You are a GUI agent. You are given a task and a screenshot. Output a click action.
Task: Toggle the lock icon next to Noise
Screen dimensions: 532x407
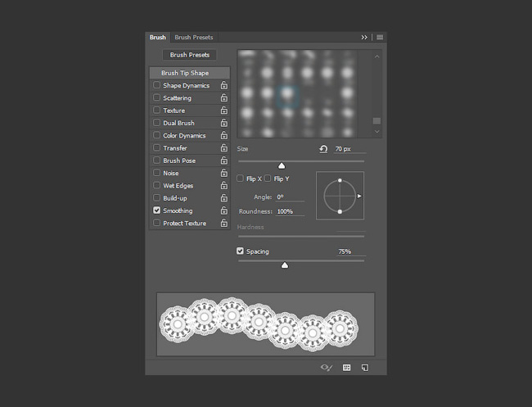click(224, 173)
